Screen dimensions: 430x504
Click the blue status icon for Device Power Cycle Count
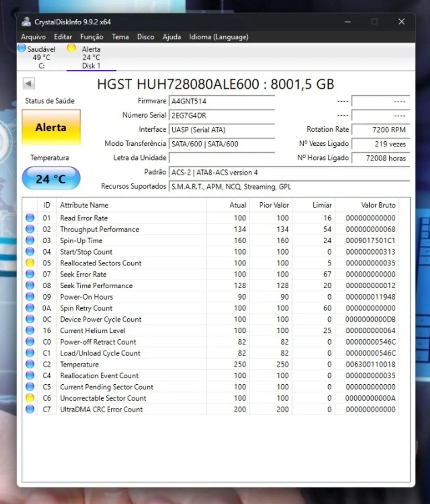30,319
